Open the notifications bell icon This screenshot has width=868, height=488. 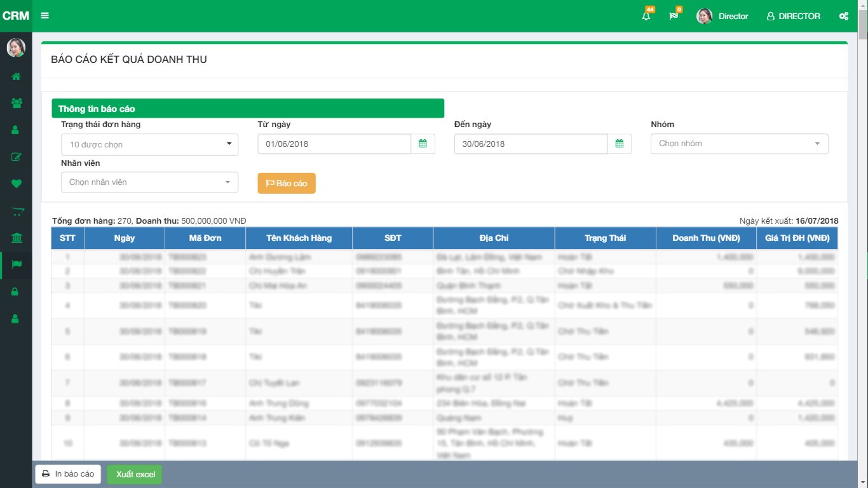click(646, 17)
